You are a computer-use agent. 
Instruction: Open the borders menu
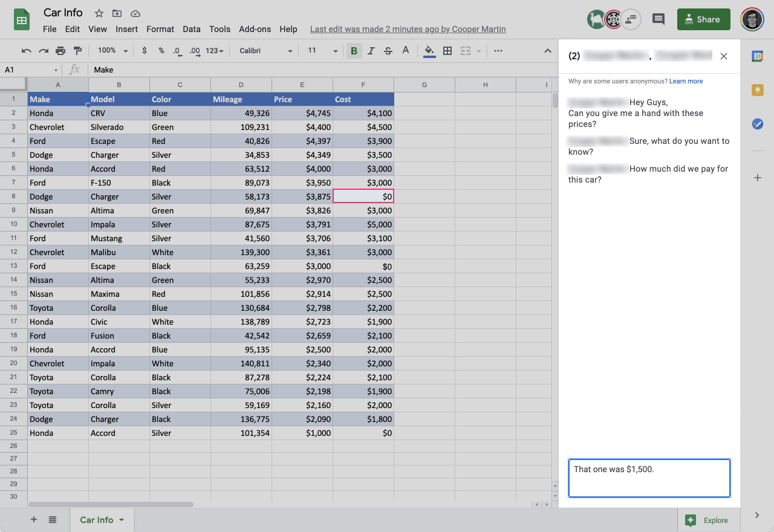pyautogui.click(x=447, y=51)
